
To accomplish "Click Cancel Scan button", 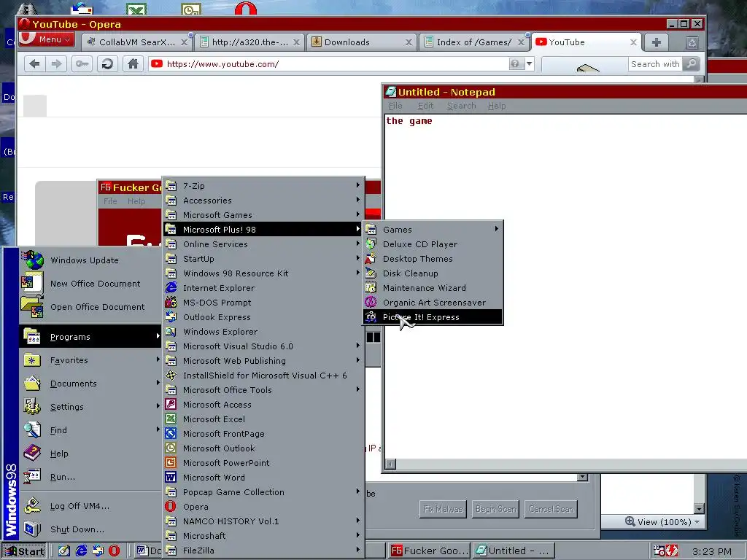I will point(551,509).
